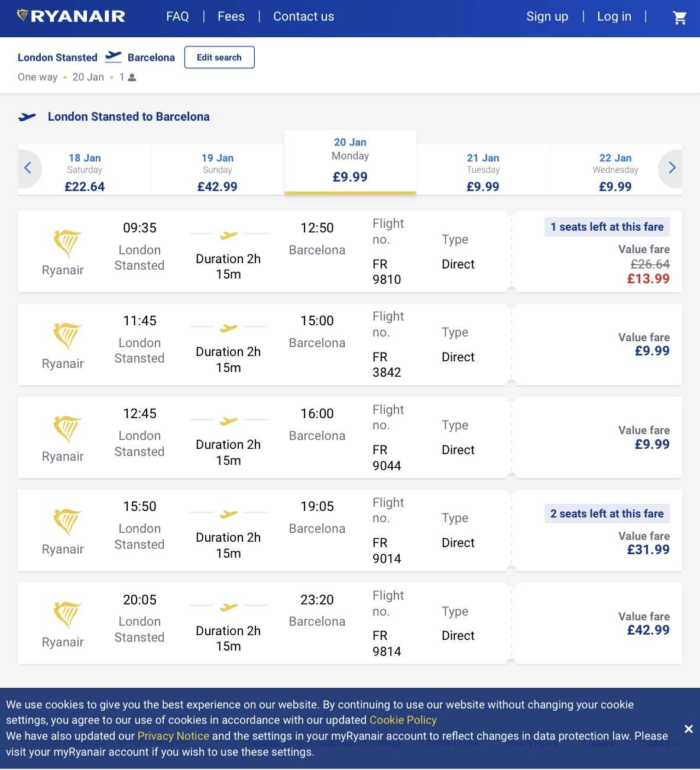The height and width of the screenshot is (770, 700).
Task: Open the FAQ page
Action: coord(177,17)
